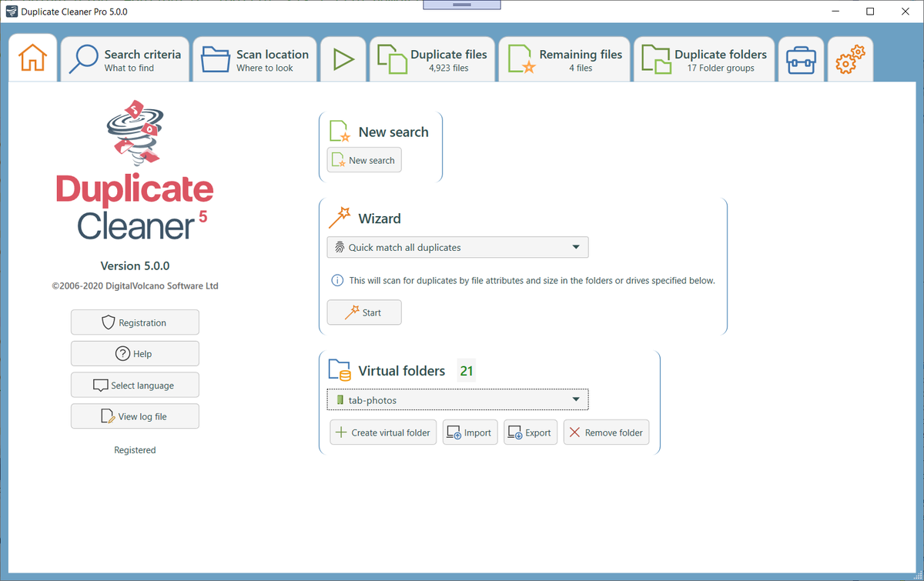Click the New search section heading

click(x=393, y=132)
